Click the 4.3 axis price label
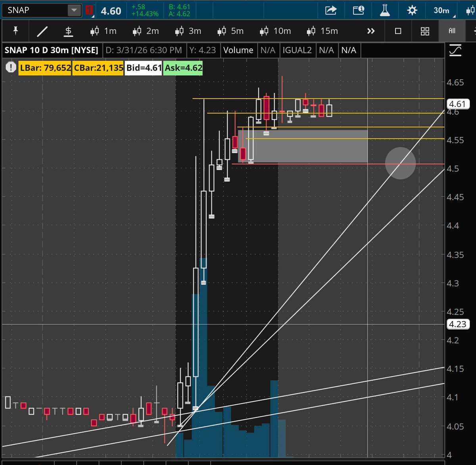 point(453,283)
